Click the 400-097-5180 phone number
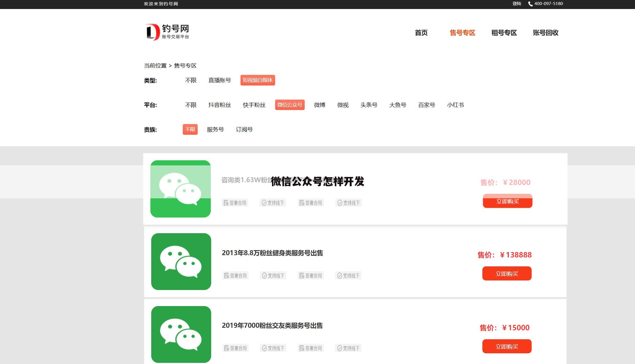635x364 pixels. [x=548, y=4]
